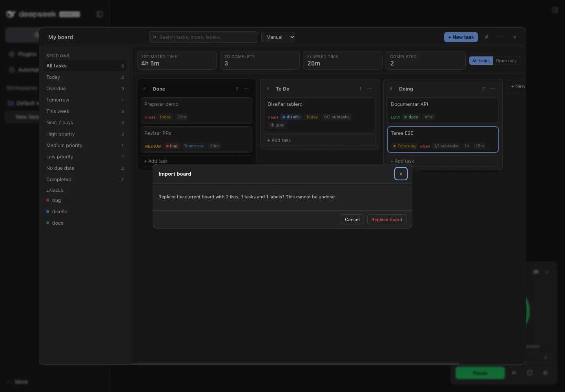Click the + New task button
Image resolution: width=565 pixels, height=392 pixels.
click(461, 37)
